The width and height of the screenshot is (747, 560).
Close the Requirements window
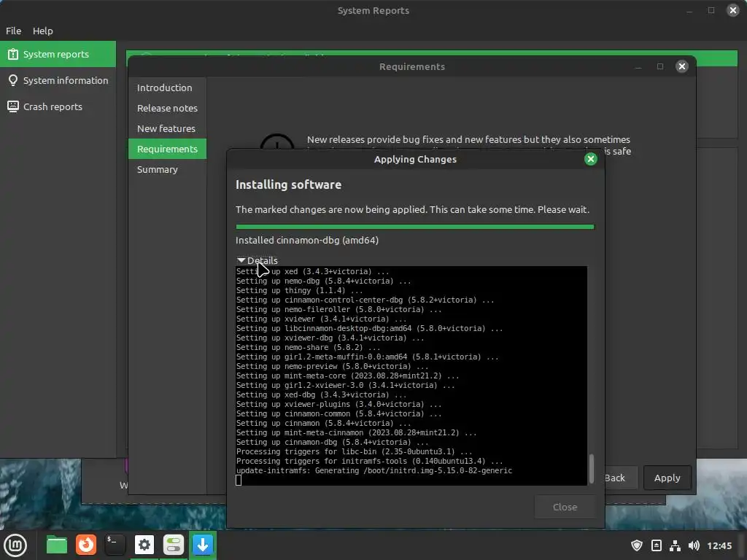(682, 66)
